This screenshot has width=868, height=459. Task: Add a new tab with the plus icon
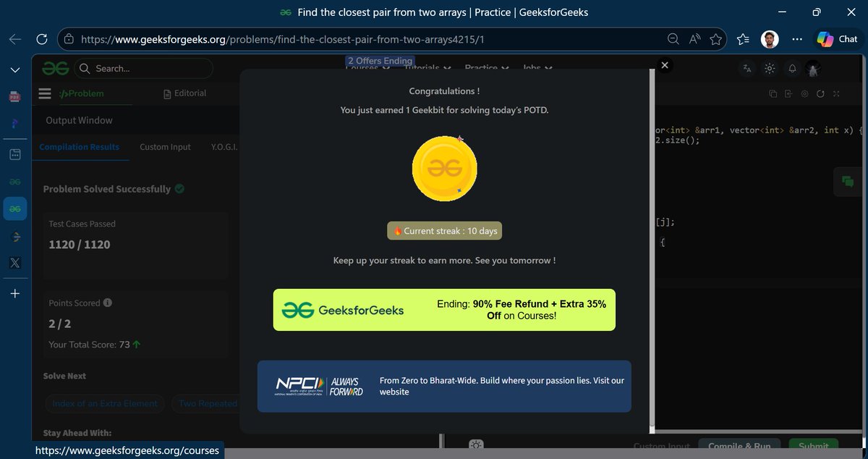(15, 293)
